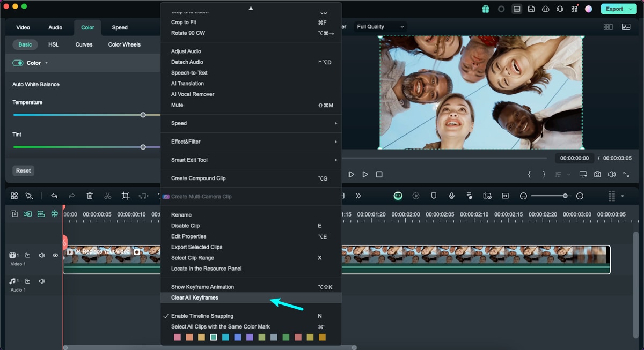Click the fit timeline to window icon
Viewport: 644px width, 350px height.
click(505, 196)
